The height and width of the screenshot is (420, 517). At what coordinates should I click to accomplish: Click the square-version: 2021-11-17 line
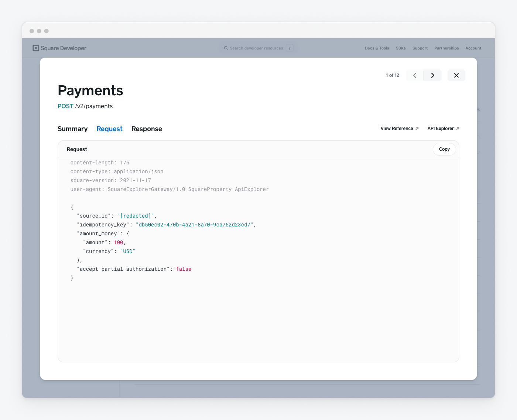click(110, 180)
